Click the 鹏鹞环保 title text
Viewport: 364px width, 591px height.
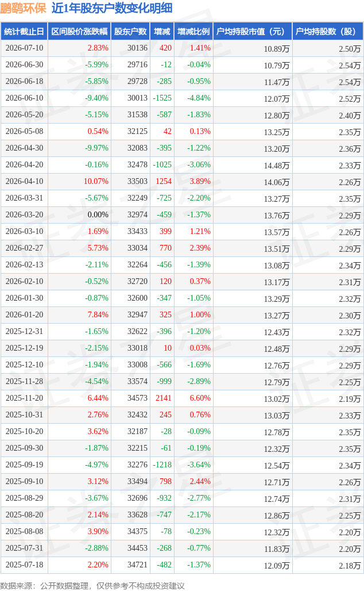coord(24,8)
